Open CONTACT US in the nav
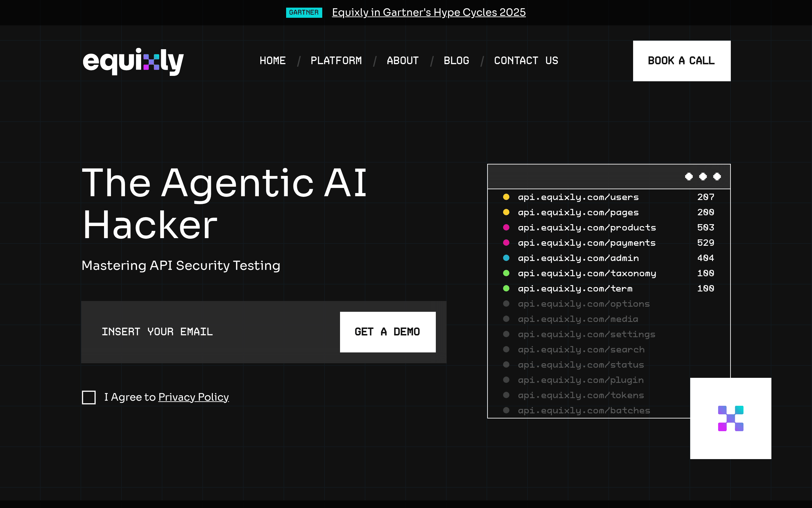Image resolution: width=812 pixels, height=508 pixels. point(526,61)
